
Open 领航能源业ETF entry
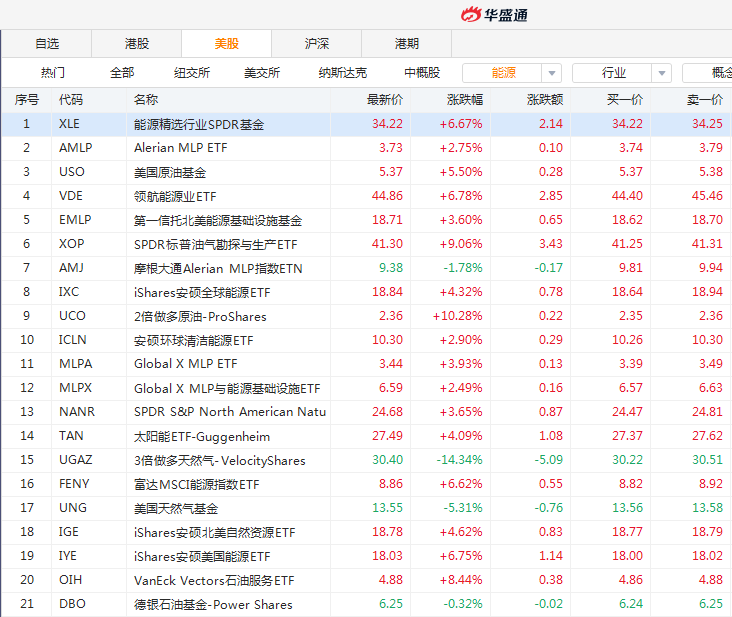[175, 196]
